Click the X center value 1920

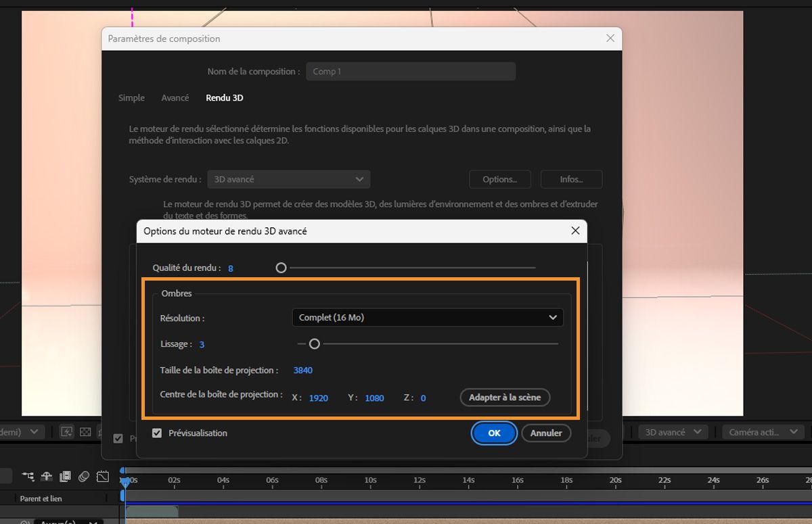pyautogui.click(x=319, y=398)
